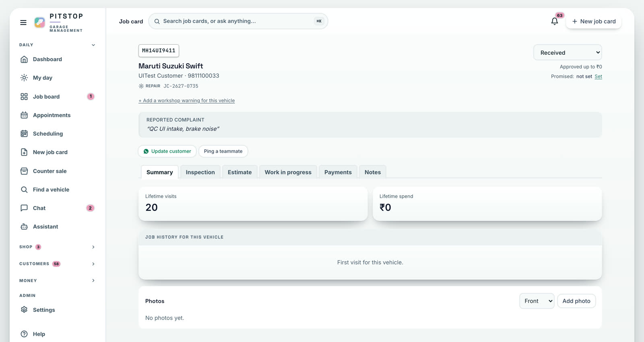Screen dimensions: 644x342
Task: Click job number JC-2627-0735
Action: 181,86
